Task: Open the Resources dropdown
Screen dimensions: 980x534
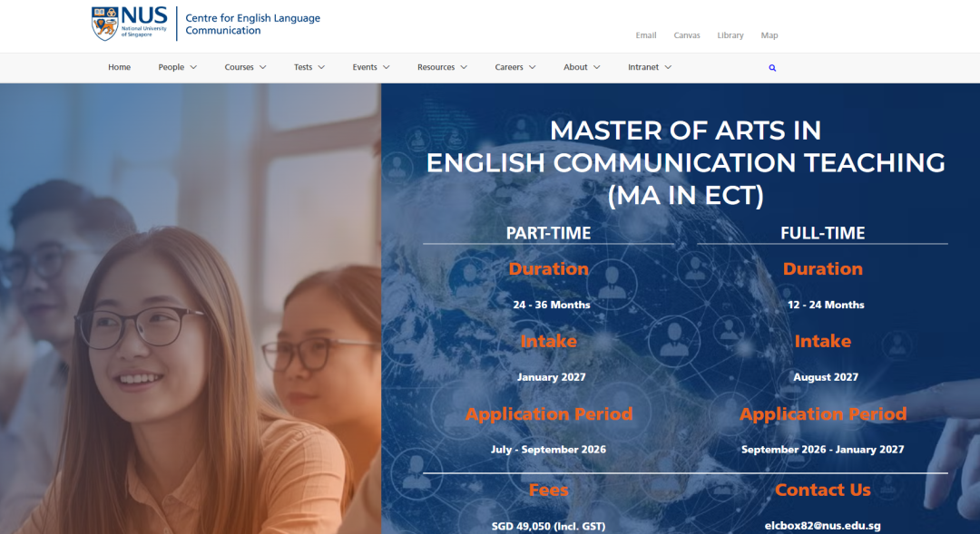Action: 442,67
